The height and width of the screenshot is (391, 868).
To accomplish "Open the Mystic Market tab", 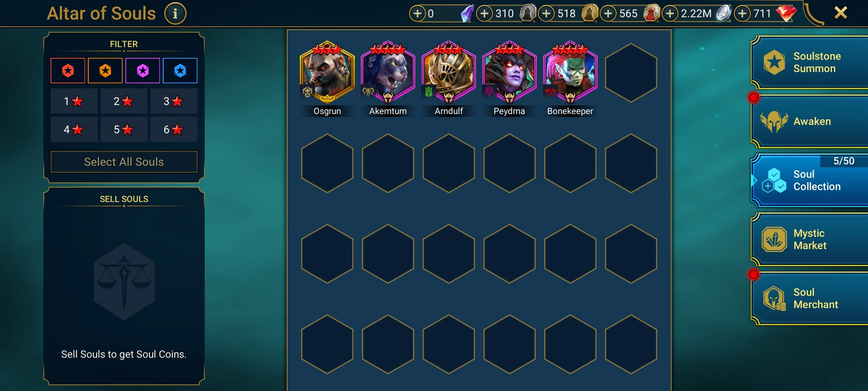I will coord(810,239).
